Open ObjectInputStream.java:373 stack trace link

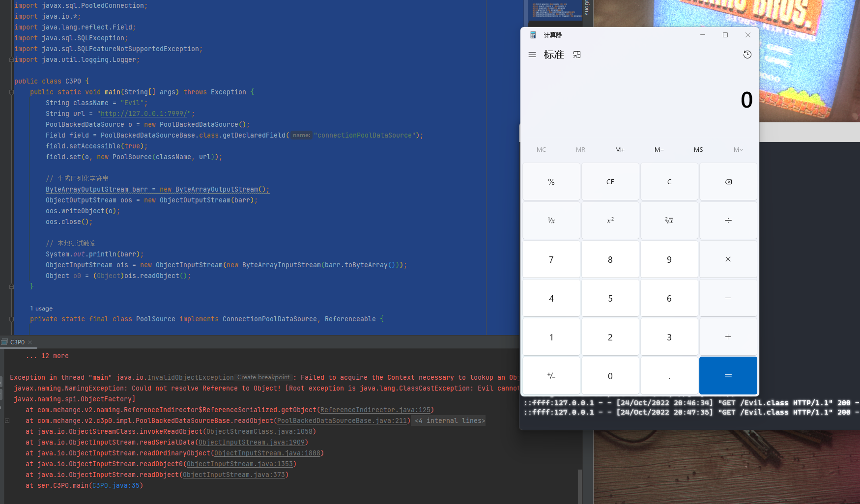(x=234, y=475)
